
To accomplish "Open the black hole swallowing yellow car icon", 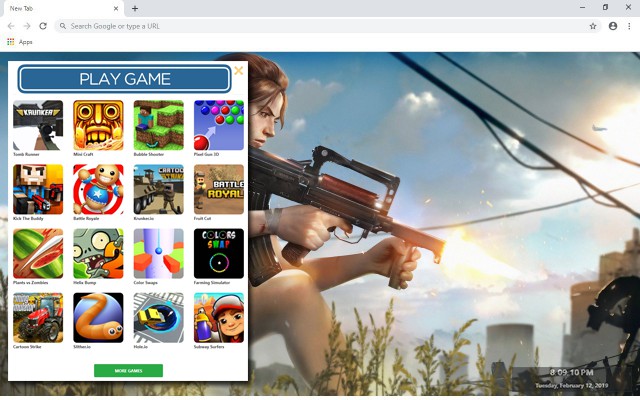I will coord(159,318).
